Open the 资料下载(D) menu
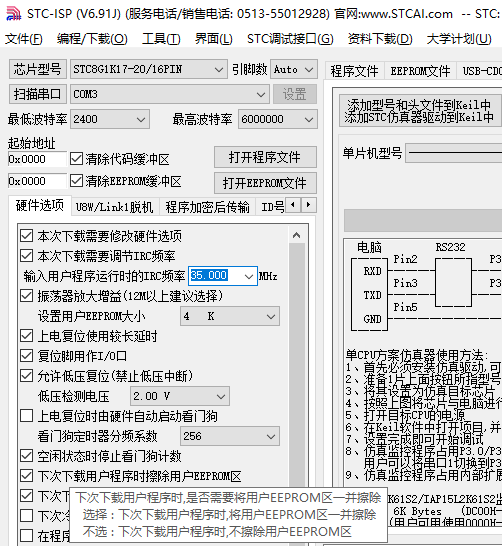The width and height of the screenshot is (502, 546). point(380,39)
